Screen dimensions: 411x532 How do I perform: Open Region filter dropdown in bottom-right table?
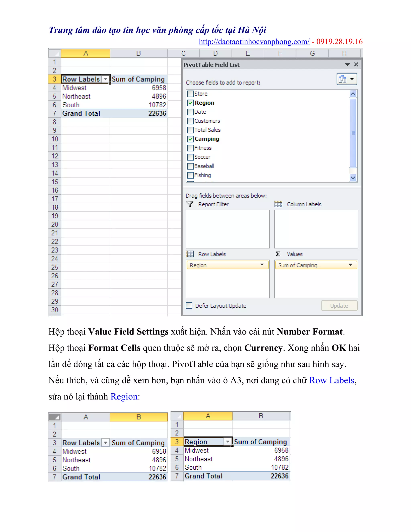click(x=228, y=442)
